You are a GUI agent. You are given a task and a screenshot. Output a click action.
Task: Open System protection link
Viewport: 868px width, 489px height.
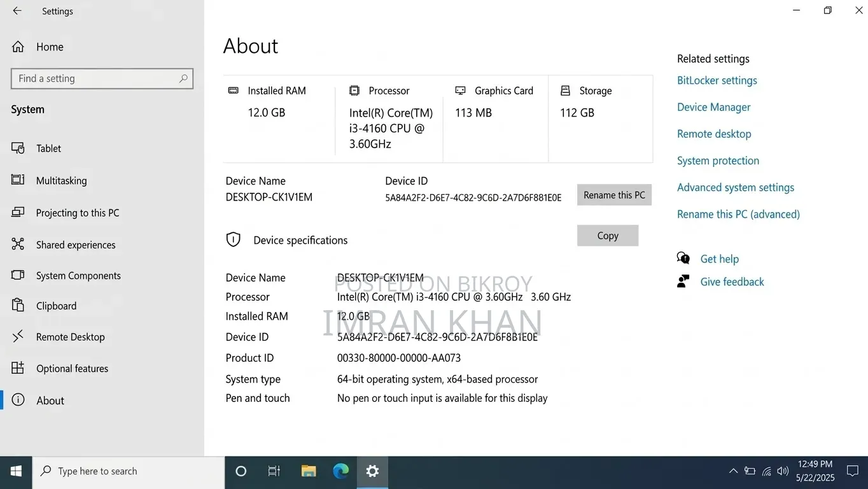coord(718,160)
